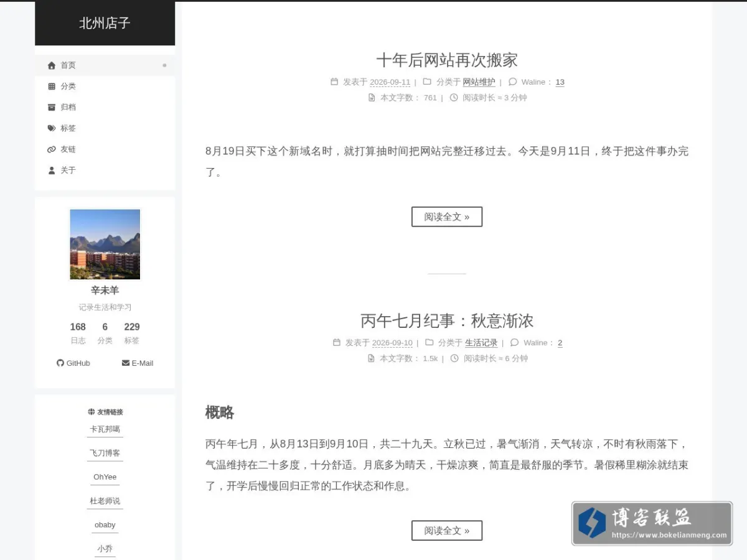Open the 生活记录 category link
This screenshot has width=747, height=560.
[x=481, y=343]
